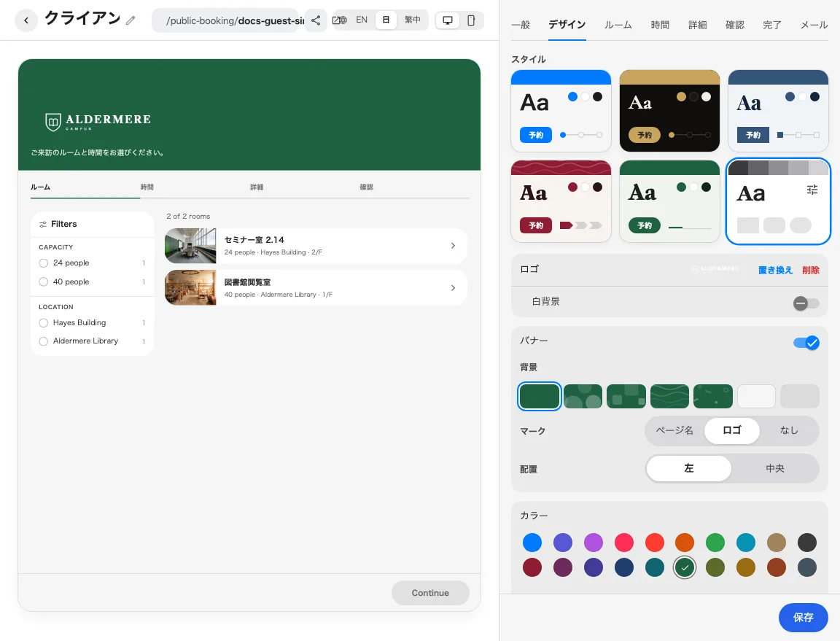Toggle the 白背景 switch

click(806, 303)
